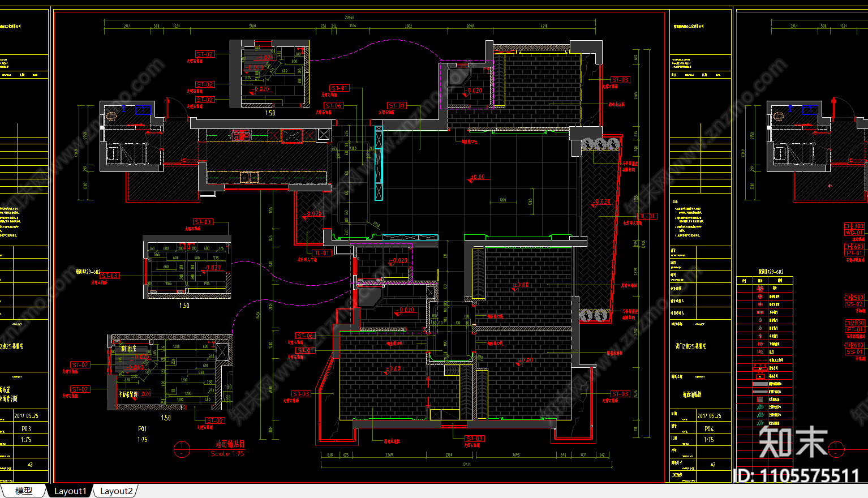Select the '22664' overall dimension
Image resolution: width=868 pixels, height=498 pixels.
[x=350, y=18]
